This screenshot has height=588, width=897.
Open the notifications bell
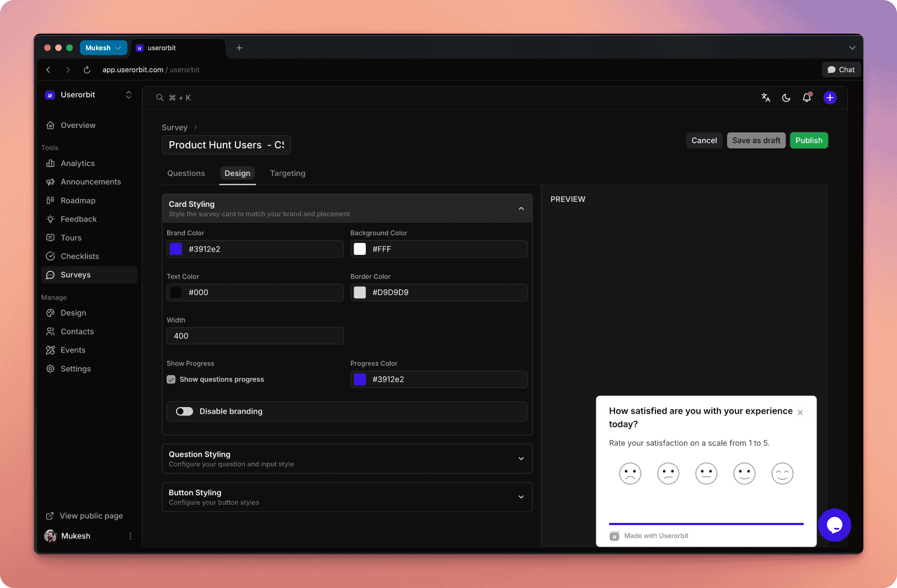[x=807, y=98]
